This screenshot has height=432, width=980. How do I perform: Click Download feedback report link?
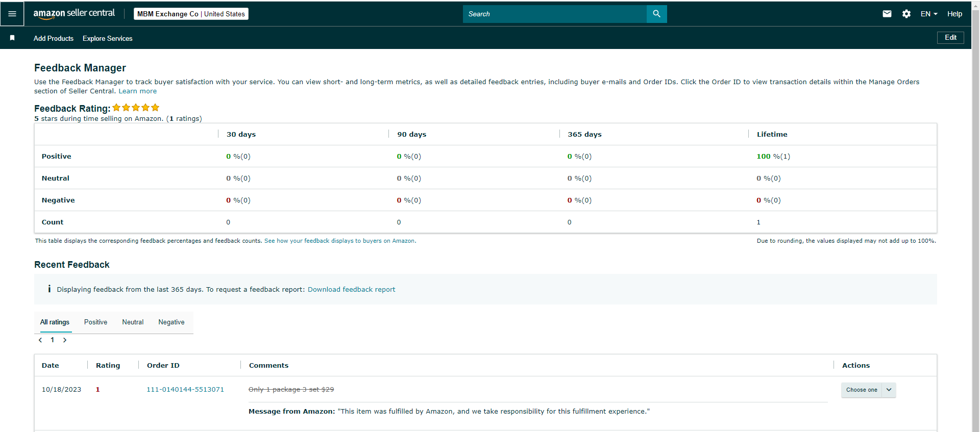point(351,289)
